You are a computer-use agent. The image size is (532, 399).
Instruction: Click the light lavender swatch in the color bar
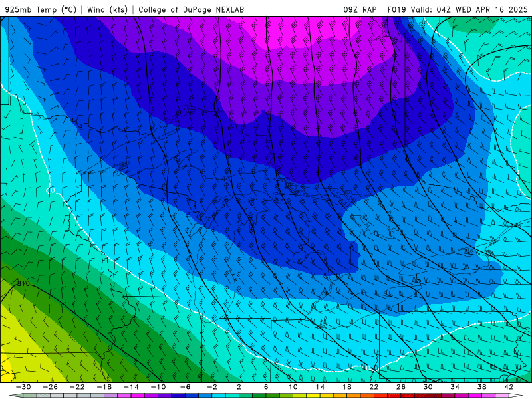(x=111, y=395)
